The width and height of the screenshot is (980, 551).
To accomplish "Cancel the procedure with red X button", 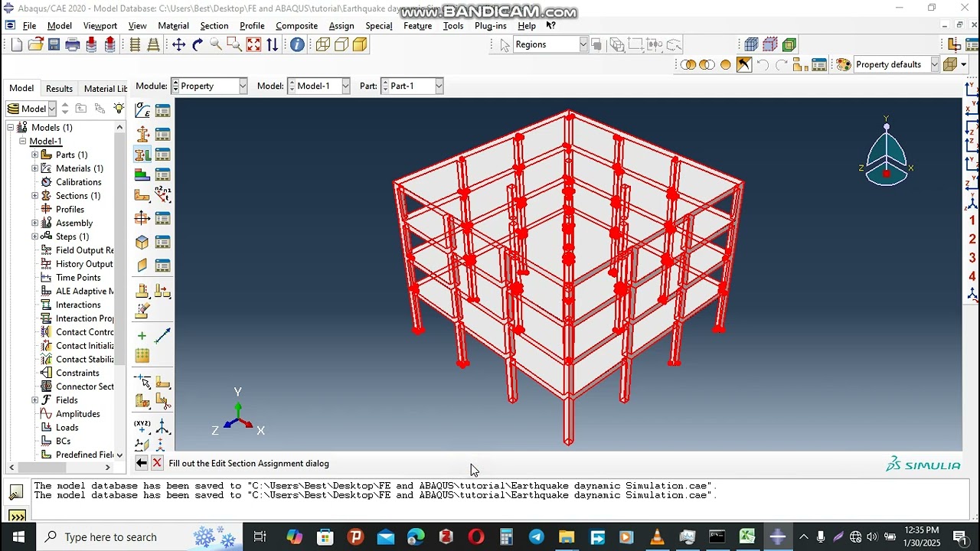I will click(157, 463).
